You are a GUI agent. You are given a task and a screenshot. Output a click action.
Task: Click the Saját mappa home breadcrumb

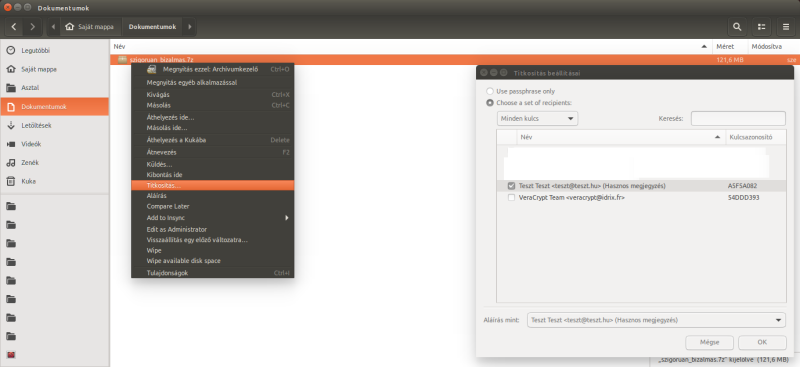pyautogui.click(x=90, y=27)
